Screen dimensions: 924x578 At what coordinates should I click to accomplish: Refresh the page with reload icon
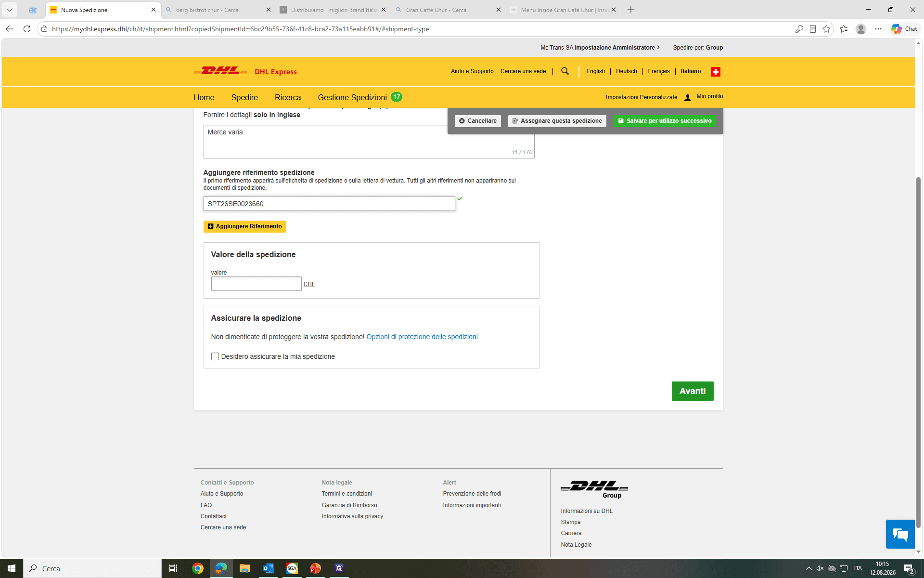[27, 29]
